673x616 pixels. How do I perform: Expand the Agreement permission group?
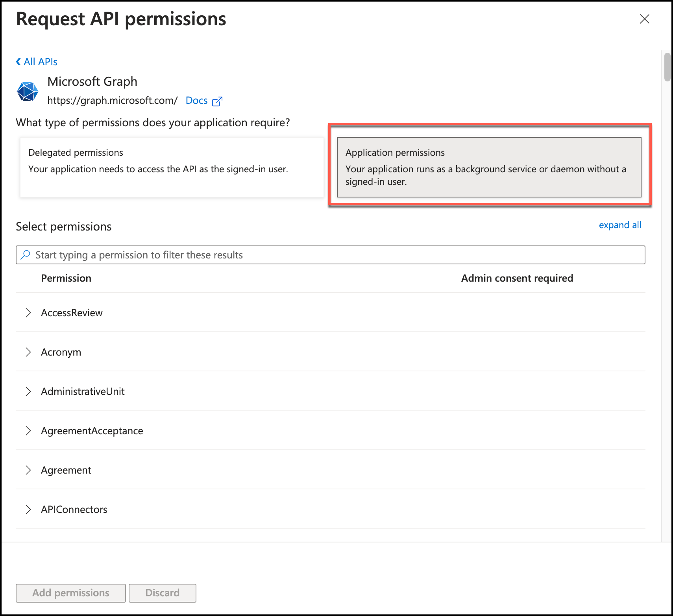28,470
